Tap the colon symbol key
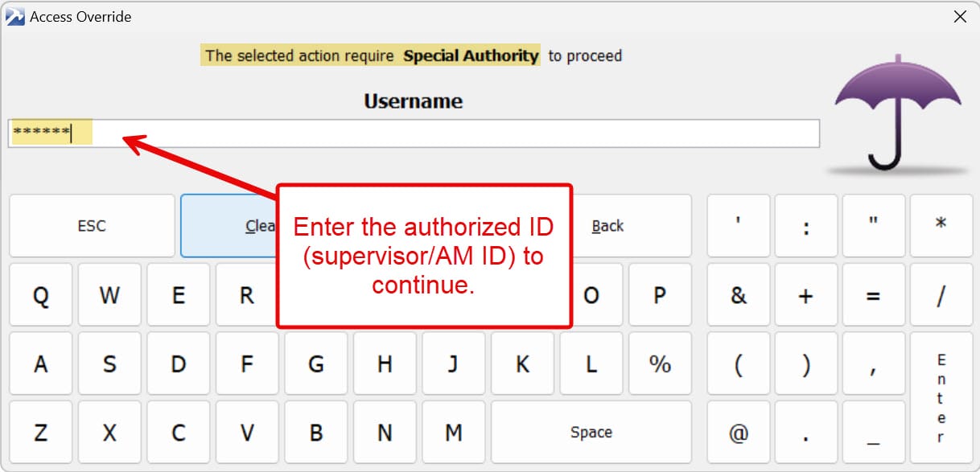 [805, 226]
